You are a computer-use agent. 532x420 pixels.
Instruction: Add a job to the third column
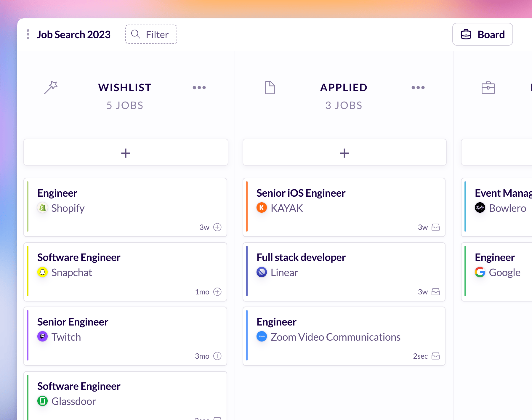(497, 152)
